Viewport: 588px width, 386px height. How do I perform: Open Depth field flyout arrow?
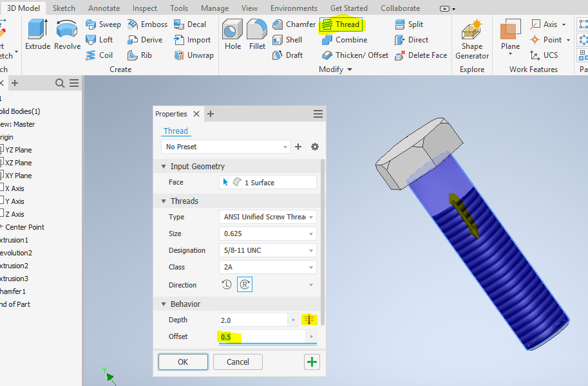tap(293, 320)
